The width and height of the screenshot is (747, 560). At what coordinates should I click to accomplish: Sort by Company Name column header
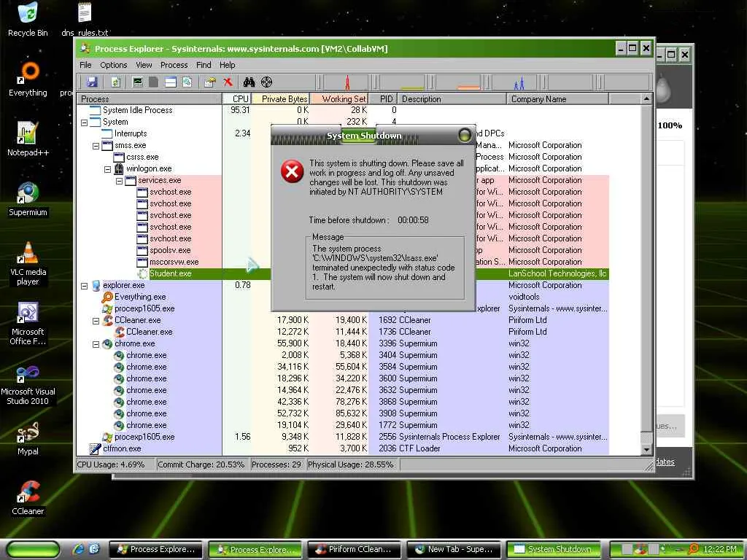coord(557,99)
